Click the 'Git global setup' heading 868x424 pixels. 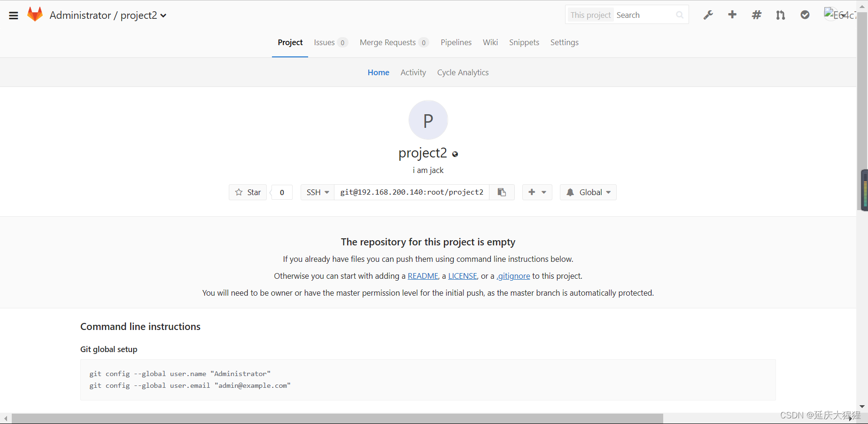click(108, 349)
